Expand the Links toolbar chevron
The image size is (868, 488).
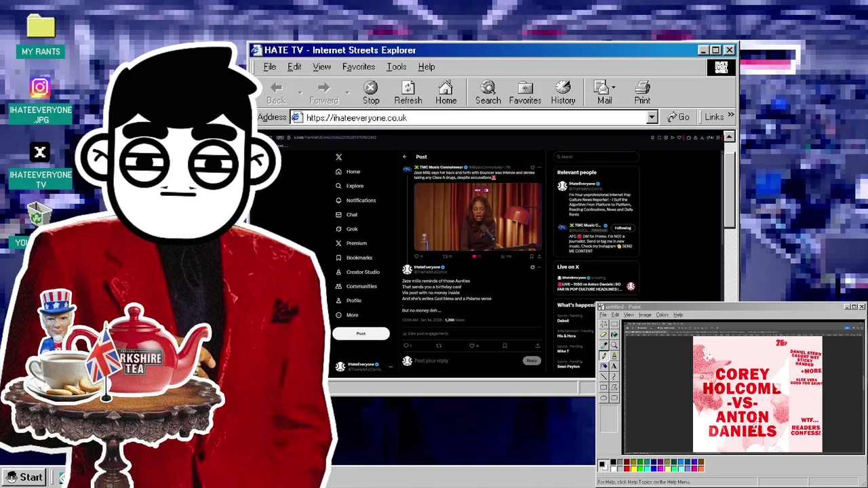point(731,115)
